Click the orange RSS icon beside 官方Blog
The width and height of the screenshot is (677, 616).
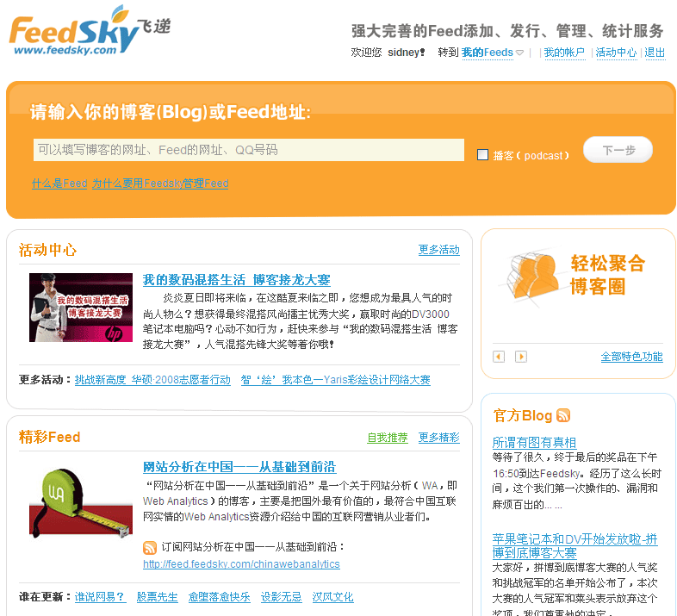tap(563, 415)
